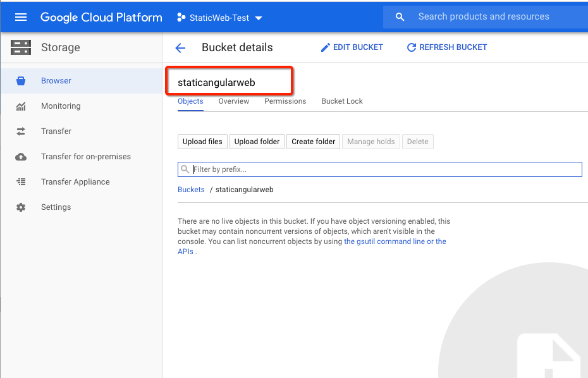Open the Transfer Appliance sidebar item

[82, 182]
